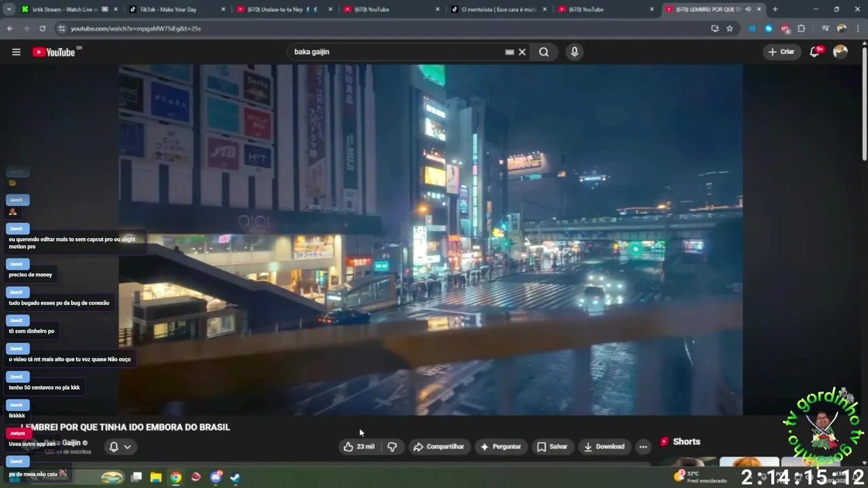Viewport: 868px width, 488px height.
Task: Click the Perguntar button
Action: pos(500,447)
